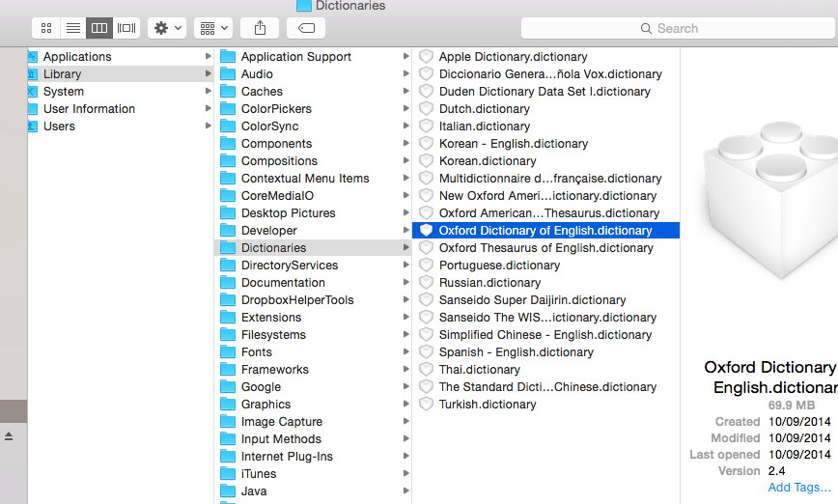The width and height of the screenshot is (838, 504).
Task: Select the Users folder
Action: (x=121, y=126)
